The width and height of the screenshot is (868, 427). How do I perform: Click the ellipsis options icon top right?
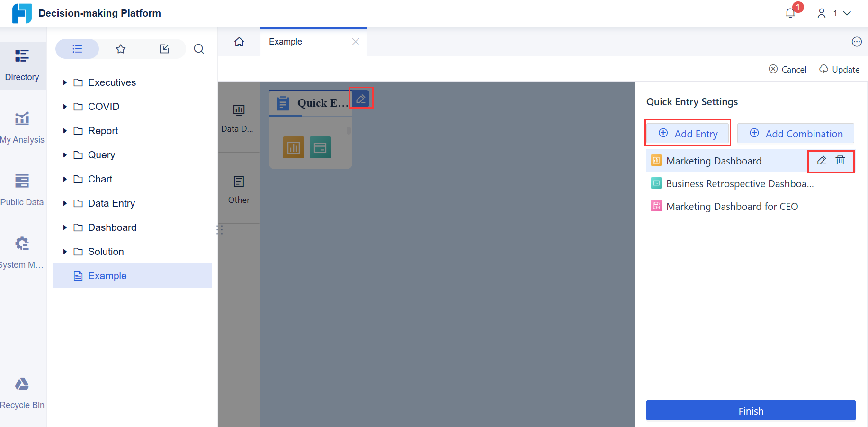(x=856, y=42)
